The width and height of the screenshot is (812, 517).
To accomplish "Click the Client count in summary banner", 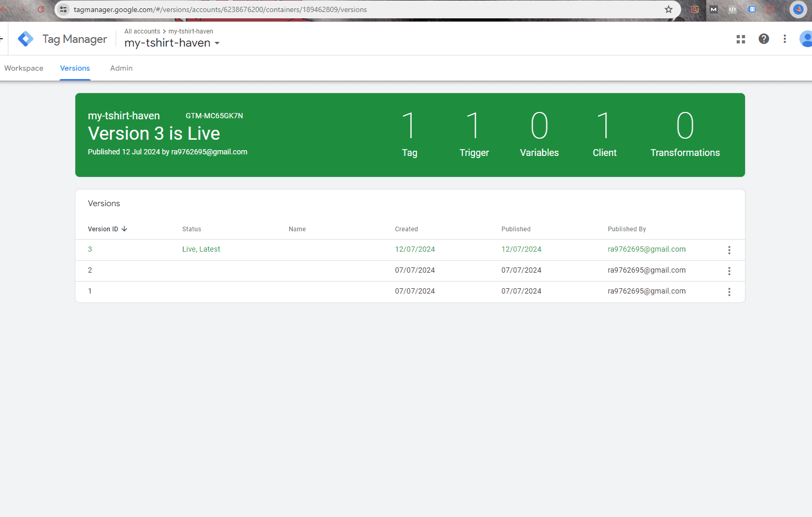I will [604, 134].
